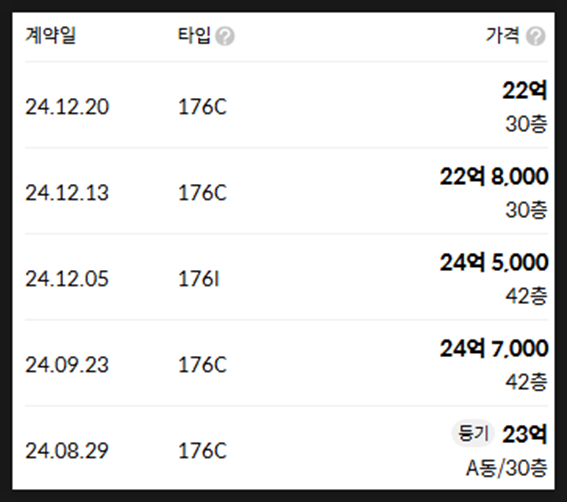Click the 23억 price in last row
This screenshot has width=567, height=502.
(525, 434)
